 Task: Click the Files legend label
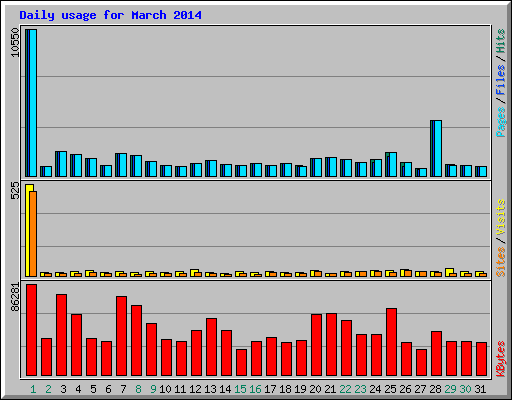click(500, 80)
